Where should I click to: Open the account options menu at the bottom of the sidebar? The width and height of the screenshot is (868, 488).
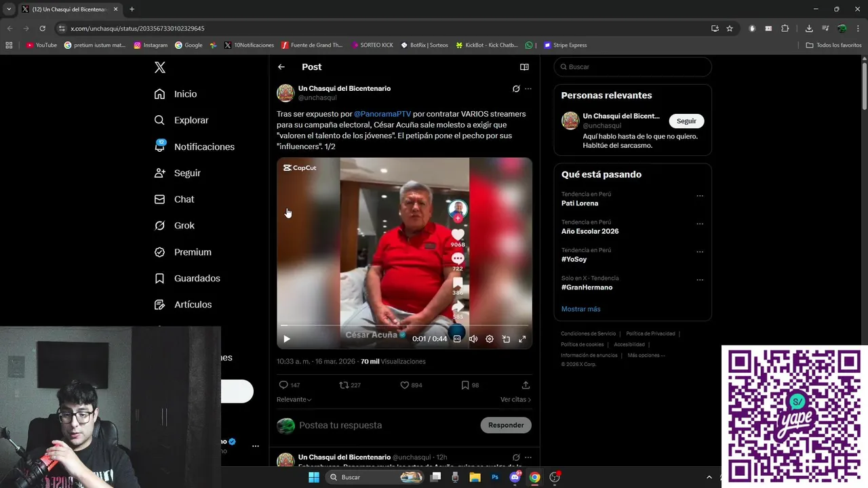click(256, 446)
